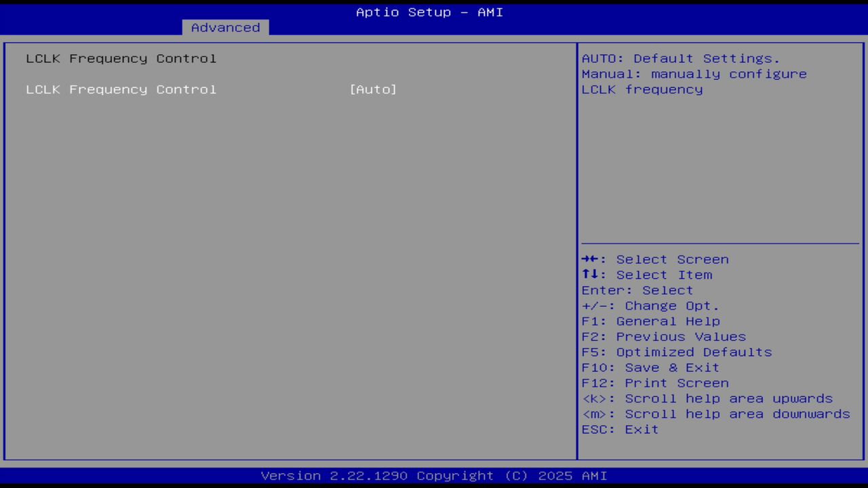The height and width of the screenshot is (488, 868).
Task: Click the 'ESC: Exit' hint
Action: 620,430
